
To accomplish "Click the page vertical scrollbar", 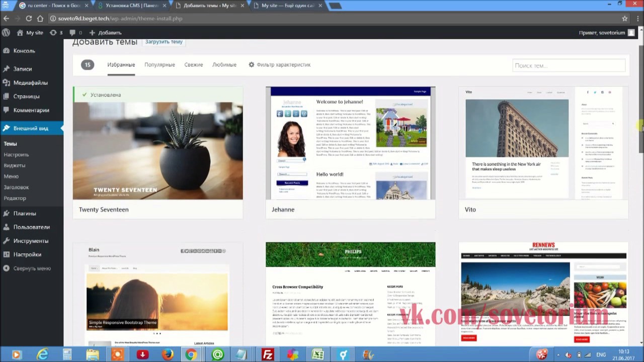I will coord(641,98).
